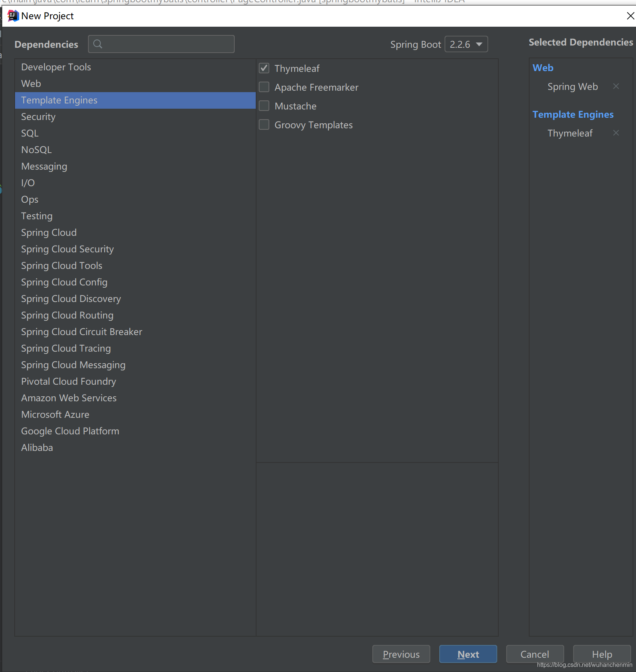Click the search magnifier icon

pos(98,44)
